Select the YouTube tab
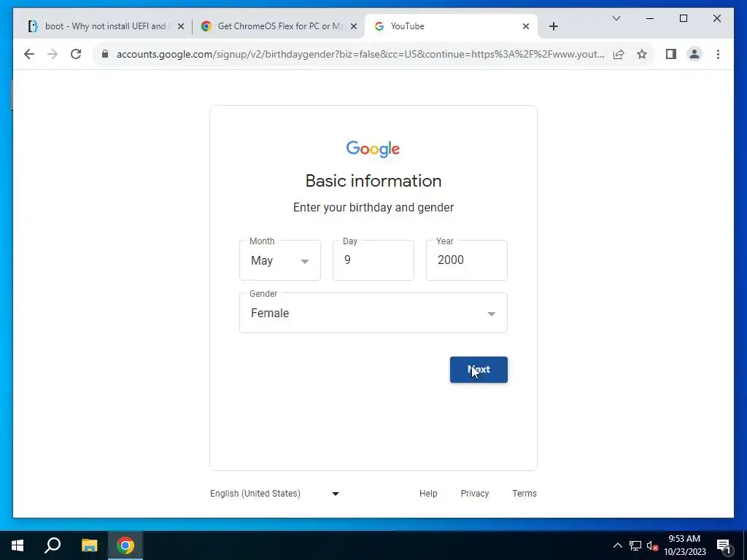 tap(451, 26)
